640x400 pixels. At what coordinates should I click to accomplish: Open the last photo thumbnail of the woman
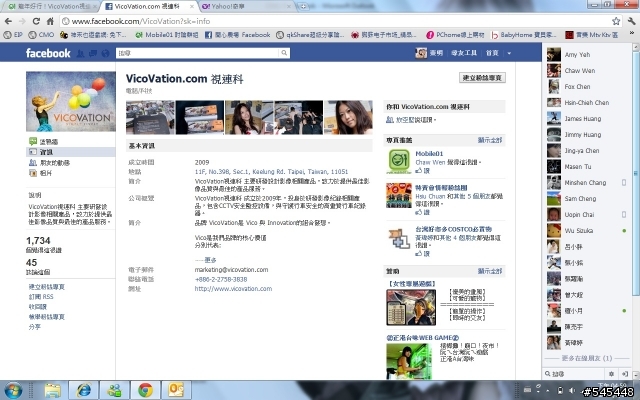pyautogui.click(x=348, y=118)
